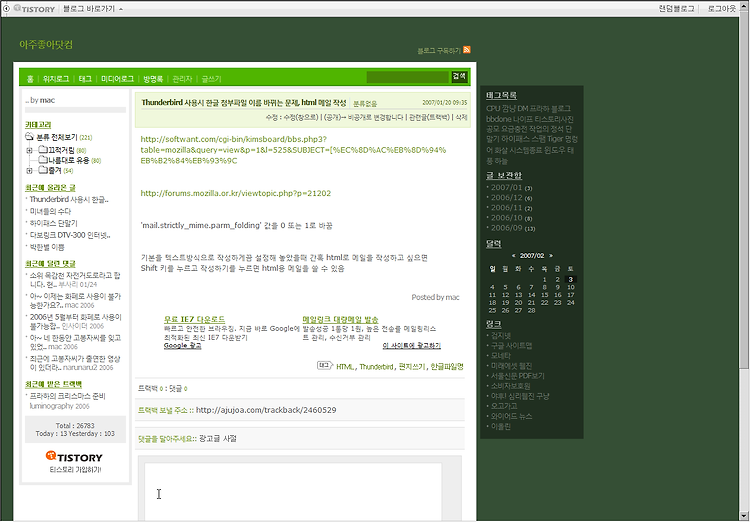Click the folder icon next to 끄적거림
This screenshot has width=750, height=522.
coord(43,150)
